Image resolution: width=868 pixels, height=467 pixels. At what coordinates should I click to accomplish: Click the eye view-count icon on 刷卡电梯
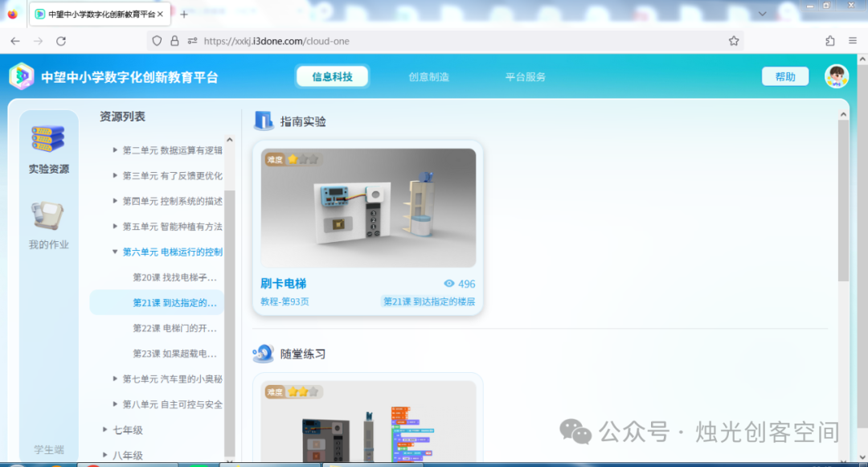click(x=449, y=283)
